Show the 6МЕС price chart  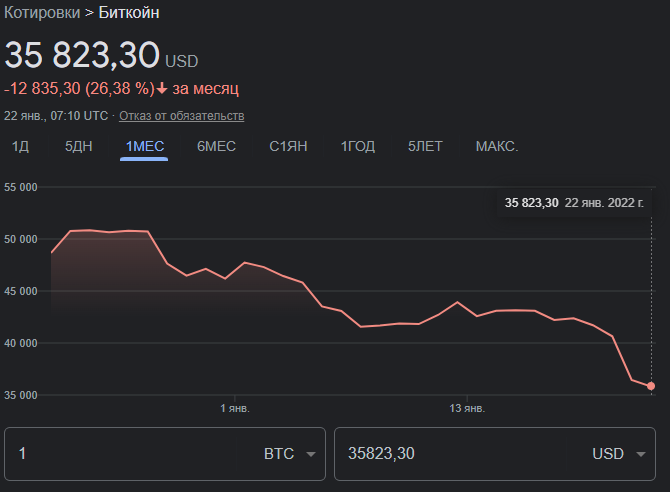pos(216,146)
